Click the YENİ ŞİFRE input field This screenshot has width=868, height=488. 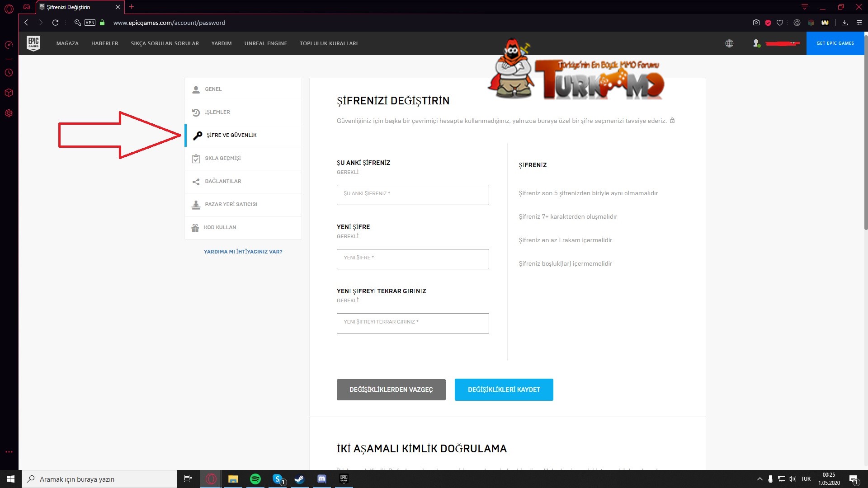[x=412, y=259]
